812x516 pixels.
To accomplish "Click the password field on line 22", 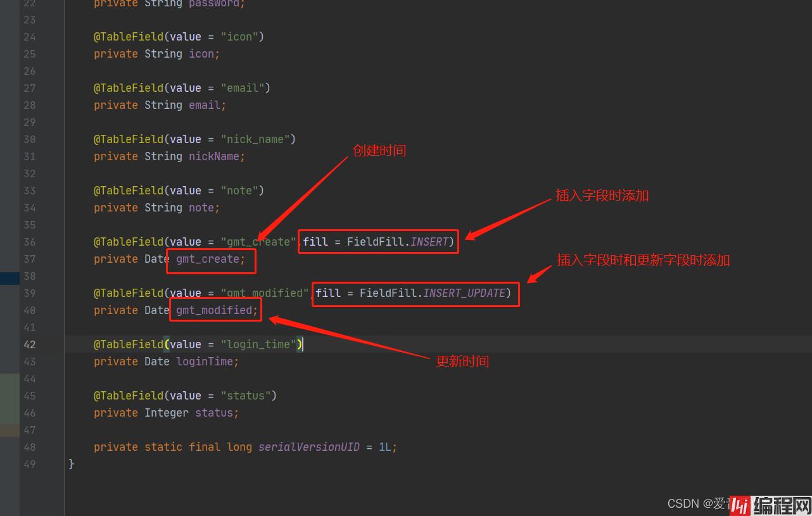I will pos(214,4).
